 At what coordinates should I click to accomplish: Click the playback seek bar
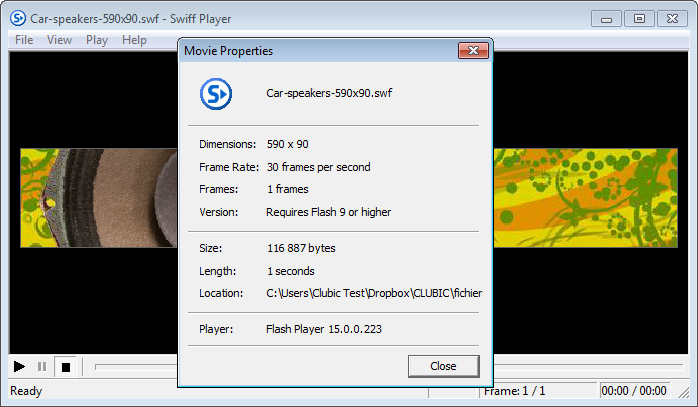point(389,367)
